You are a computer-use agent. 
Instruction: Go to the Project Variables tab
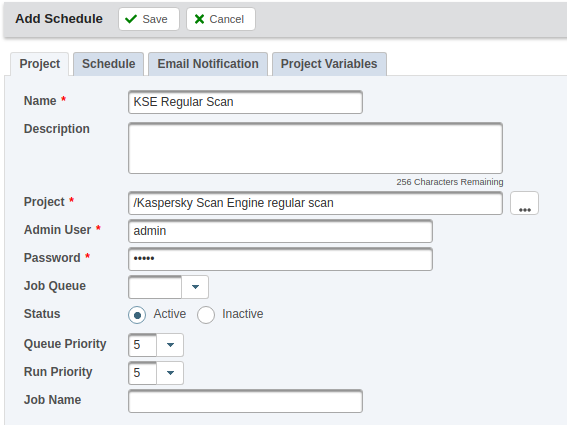[x=329, y=64]
